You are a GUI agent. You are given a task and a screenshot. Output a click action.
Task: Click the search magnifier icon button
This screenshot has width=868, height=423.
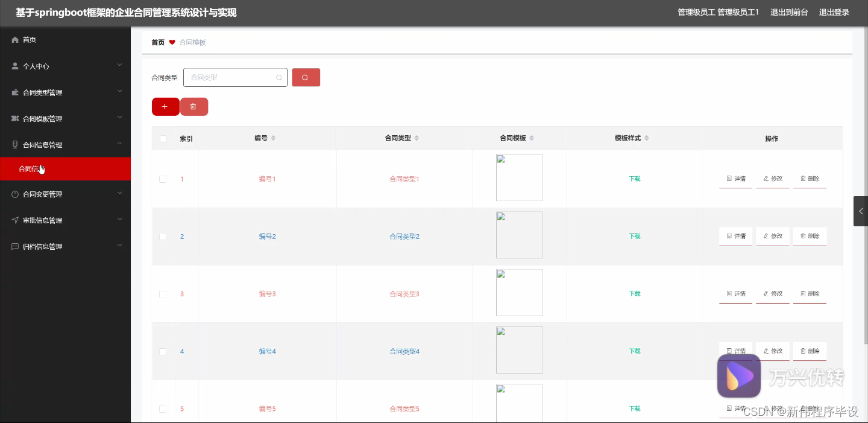(306, 77)
